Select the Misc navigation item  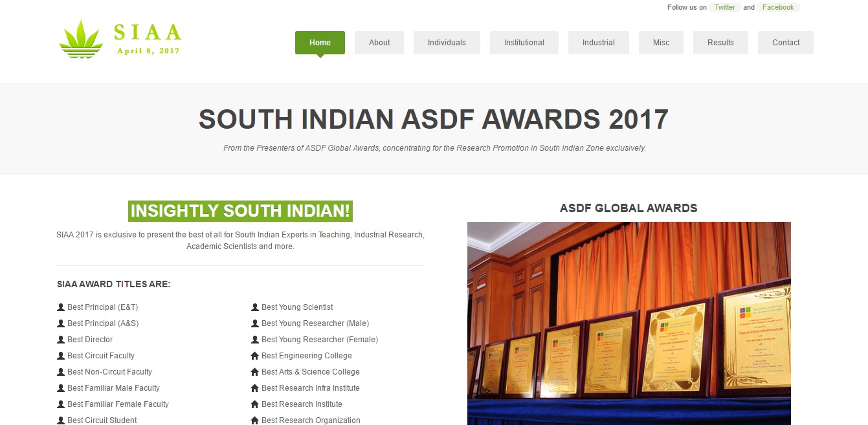661,43
